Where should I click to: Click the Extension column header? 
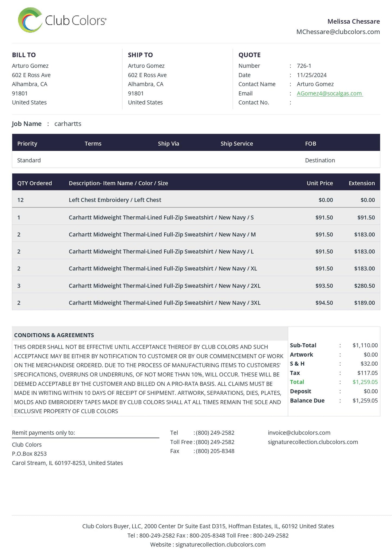click(x=362, y=183)
